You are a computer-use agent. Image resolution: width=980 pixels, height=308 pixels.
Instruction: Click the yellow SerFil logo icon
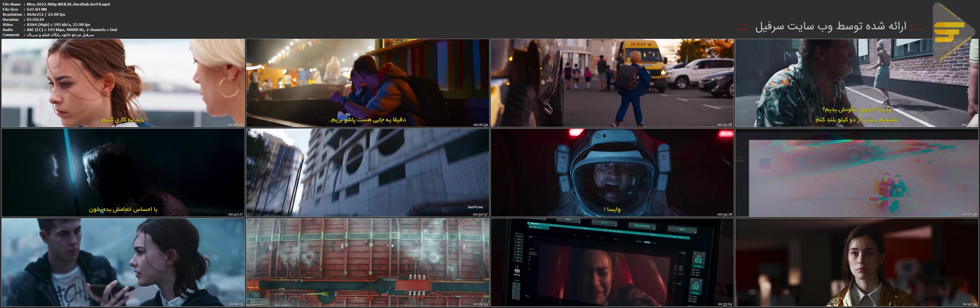pyautogui.click(x=950, y=32)
